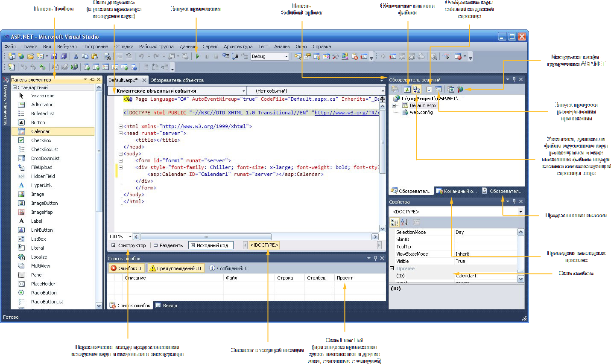
Task: Open the Debug configuration dropdown
Action: pos(286,56)
